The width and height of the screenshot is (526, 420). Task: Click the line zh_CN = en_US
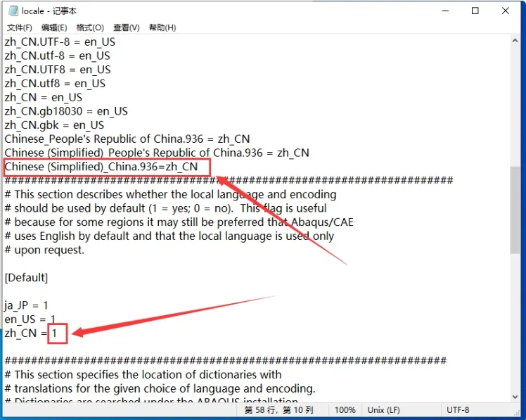[x=44, y=97]
